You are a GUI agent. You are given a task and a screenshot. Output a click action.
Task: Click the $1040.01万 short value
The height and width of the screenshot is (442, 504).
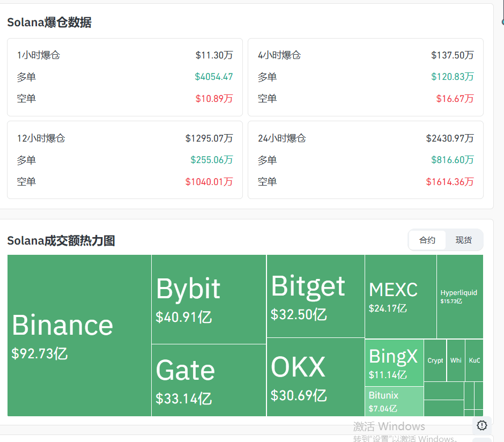tap(209, 182)
